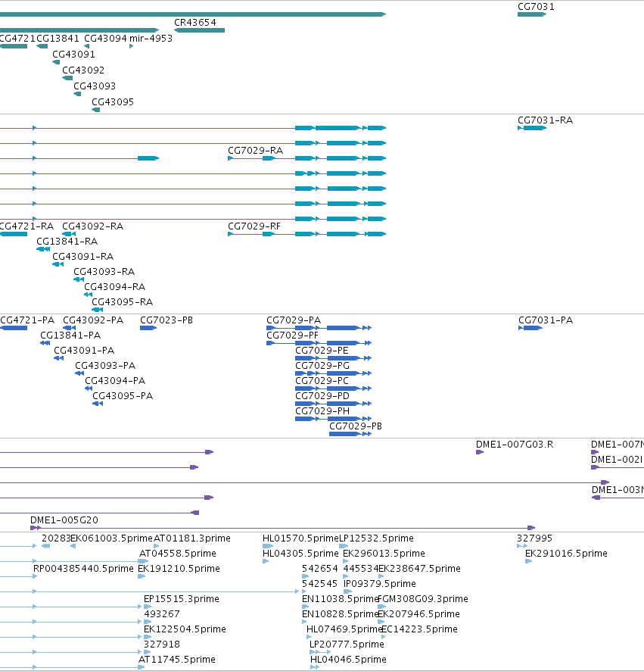Click the CG7029-RA transcript label
644x671 pixels.
(x=255, y=151)
